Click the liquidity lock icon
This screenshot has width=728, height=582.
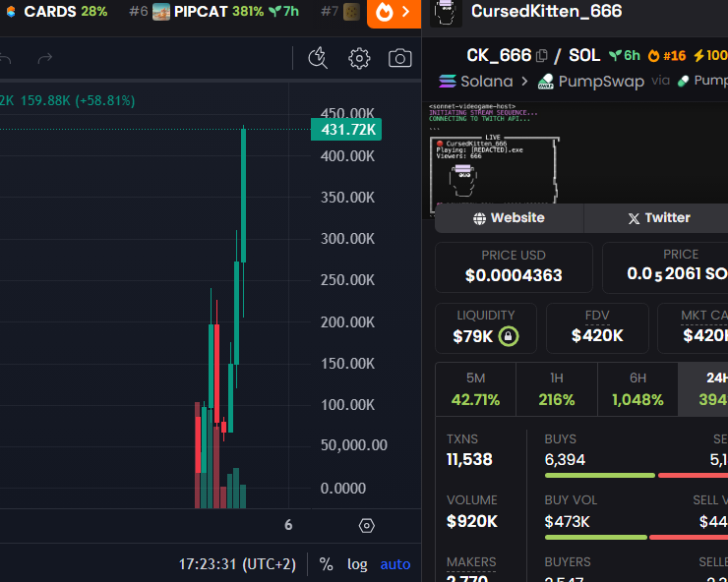(x=509, y=336)
